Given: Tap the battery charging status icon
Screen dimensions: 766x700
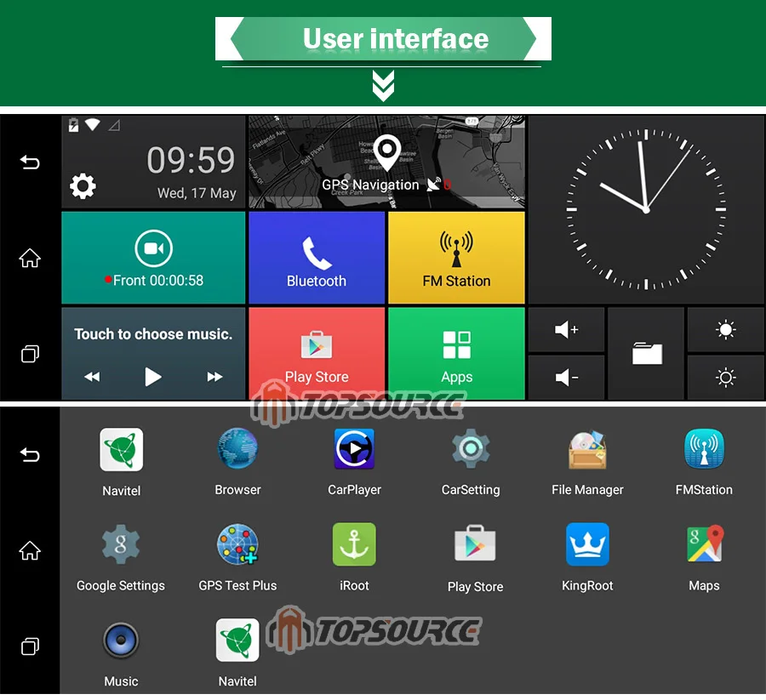Looking at the screenshot, I should (x=73, y=125).
